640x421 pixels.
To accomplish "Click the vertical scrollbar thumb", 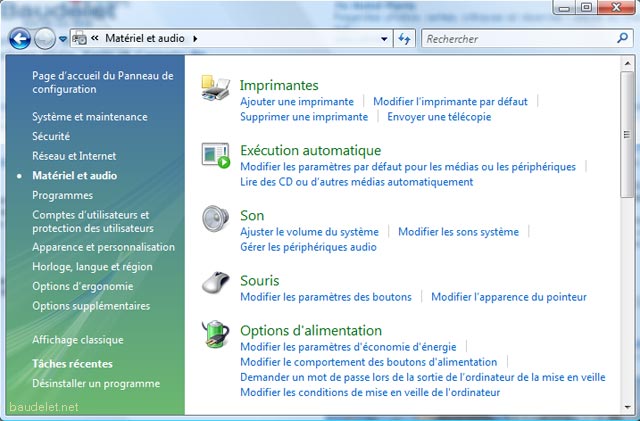I will [627, 135].
